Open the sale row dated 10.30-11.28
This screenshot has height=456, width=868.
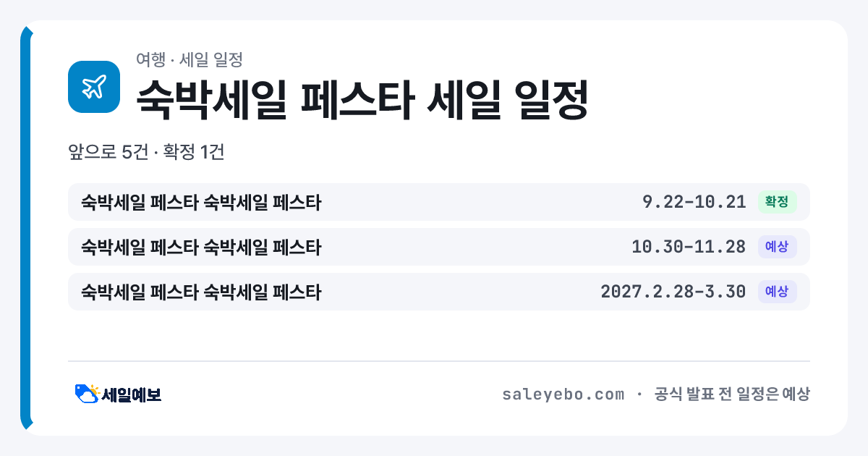[438, 247]
